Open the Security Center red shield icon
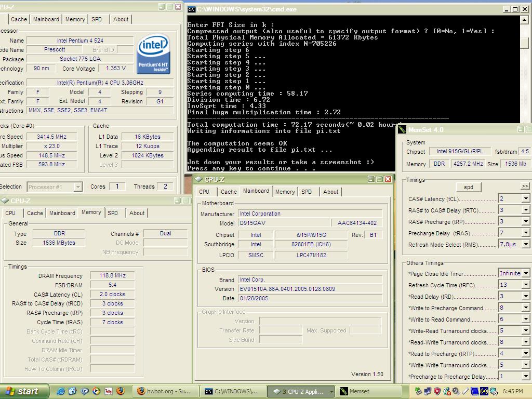532x399 pixels. (x=437, y=391)
